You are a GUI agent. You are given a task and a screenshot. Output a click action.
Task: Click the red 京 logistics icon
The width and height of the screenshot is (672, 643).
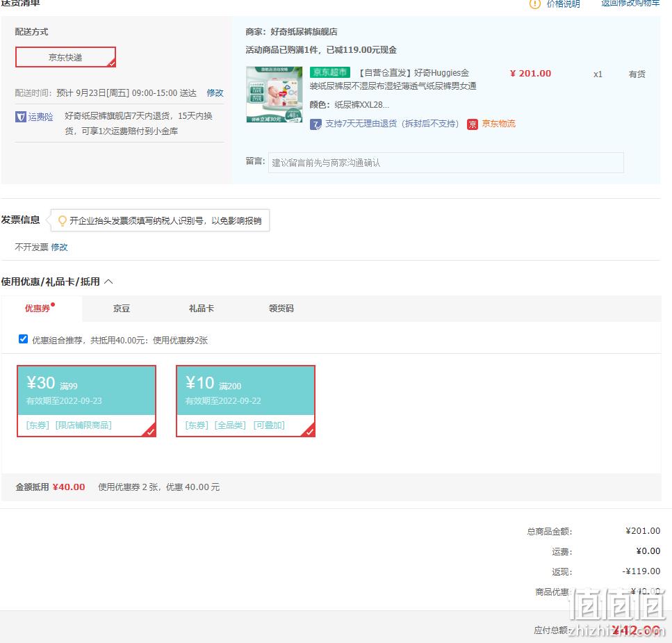click(x=473, y=124)
